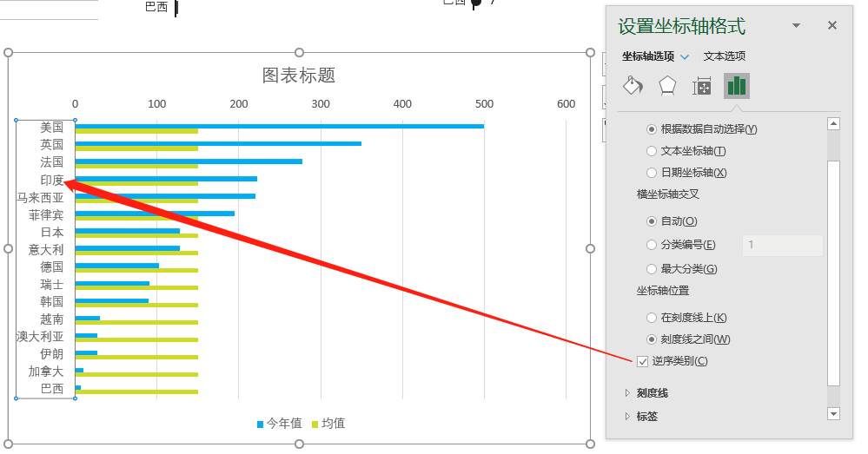Click the 500 value axis label
The width and height of the screenshot is (868, 454).
484,104
